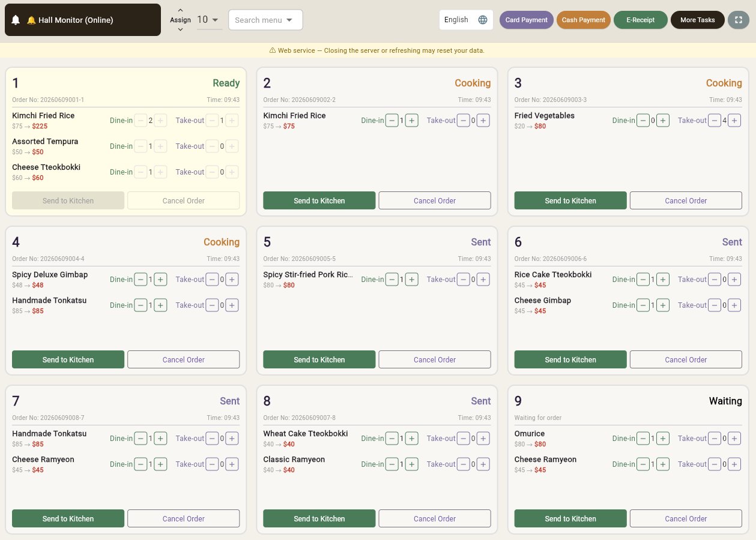Decrease take-out for Fried Vegetables
756x540 pixels.
(x=715, y=121)
